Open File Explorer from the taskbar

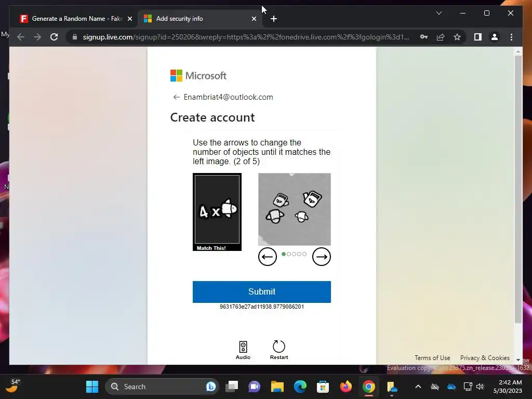[277, 387]
